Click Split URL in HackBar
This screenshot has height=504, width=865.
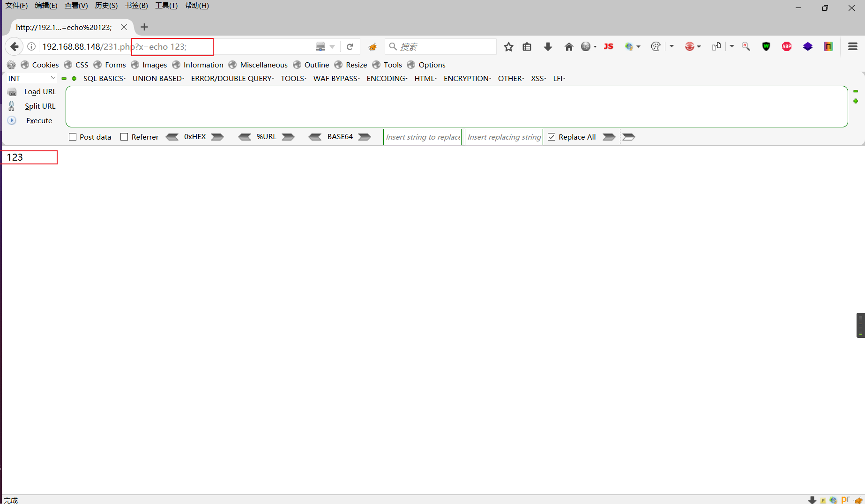tap(40, 106)
